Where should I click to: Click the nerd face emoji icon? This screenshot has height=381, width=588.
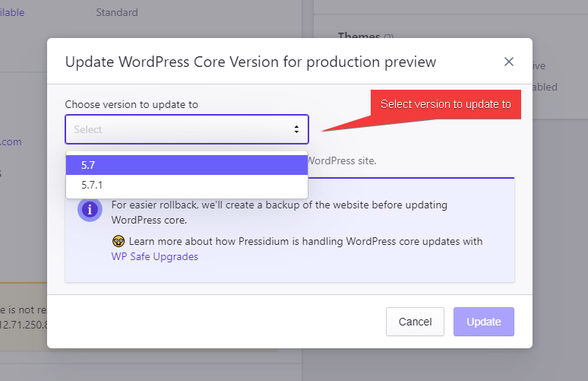click(119, 241)
